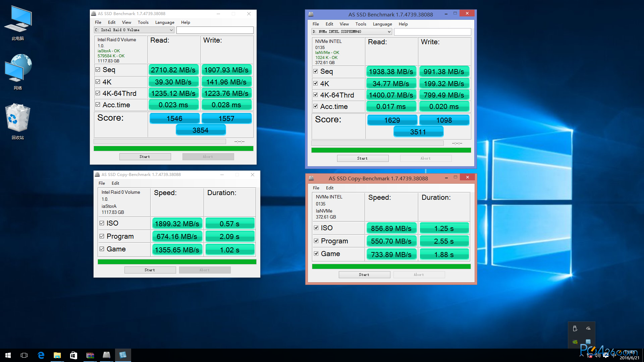Open File menu in the Intel Raid benchmark
This screenshot has width=644, height=362.
[x=98, y=22]
